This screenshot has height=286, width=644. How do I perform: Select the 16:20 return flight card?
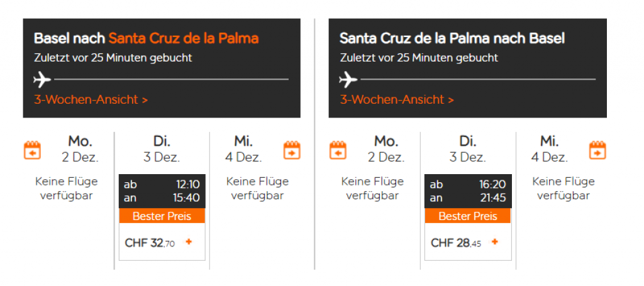click(x=468, y=190)
